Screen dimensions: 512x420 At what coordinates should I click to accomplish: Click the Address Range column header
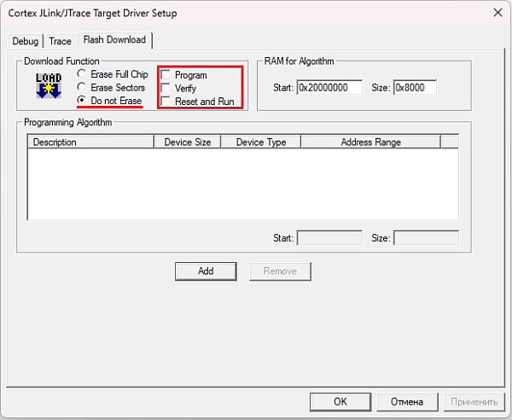[x=370, y=142]
